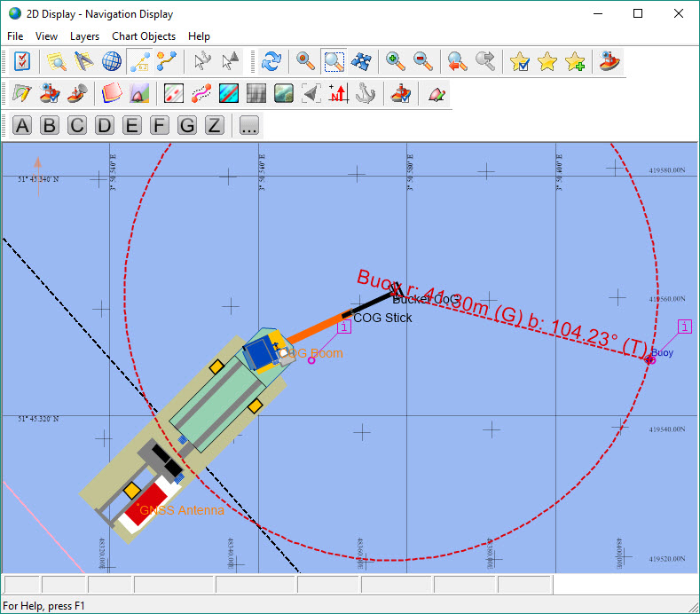This screenshot has width=700, height=614.
Task: Toggle the measure distance tool
Action: [139, 61]
